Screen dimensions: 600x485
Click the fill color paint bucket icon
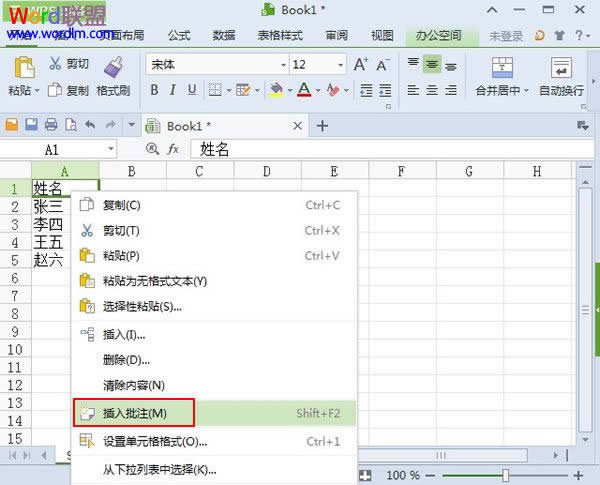pyautogui.click(x=275, y=90)
